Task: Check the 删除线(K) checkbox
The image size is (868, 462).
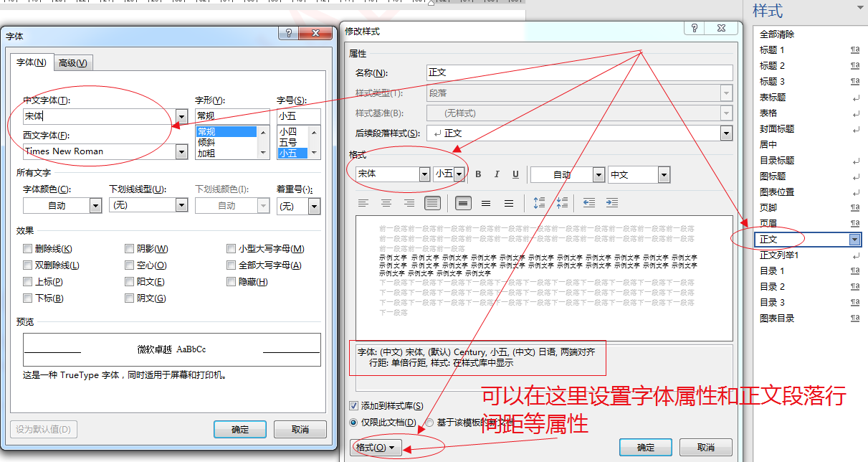Action: click(28, 249)
